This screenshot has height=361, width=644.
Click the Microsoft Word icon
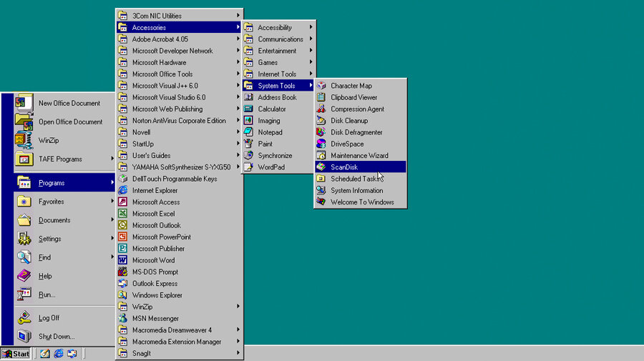[x=122, y=260]
